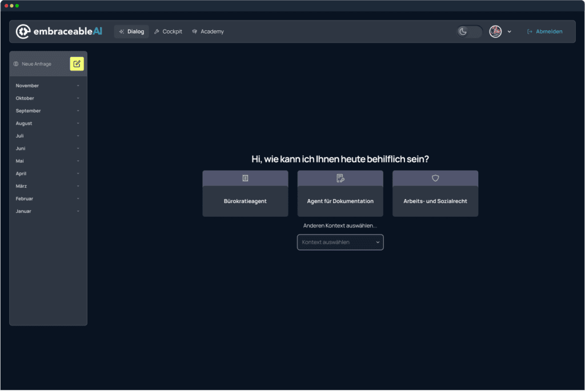Open the Academy tab

pyautogui.click(x=208, y=31)
